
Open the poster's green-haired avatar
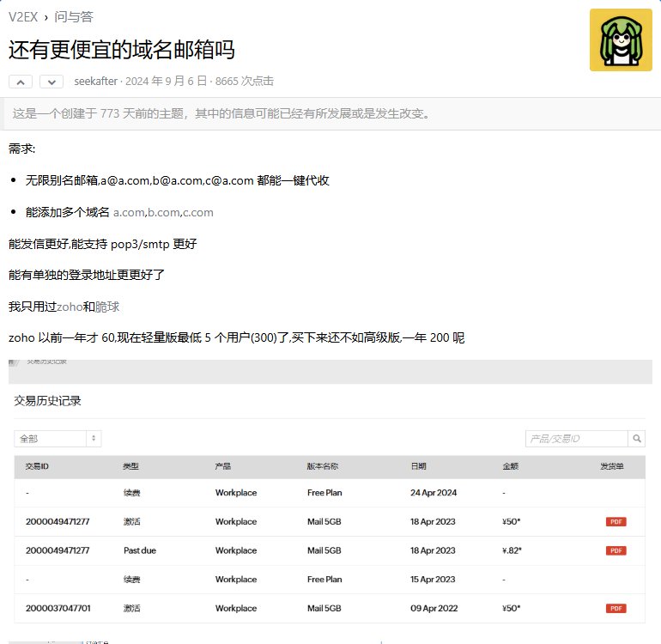[x=621, y=39]
